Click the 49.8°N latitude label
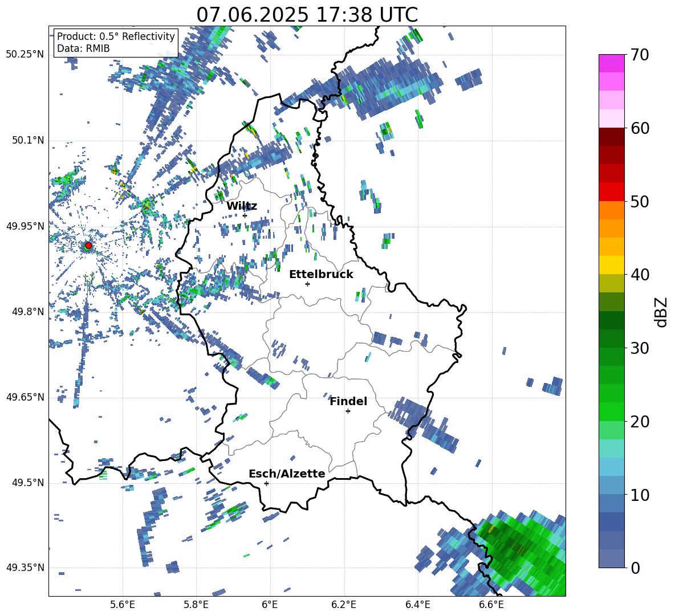 (x=28, y=312)
